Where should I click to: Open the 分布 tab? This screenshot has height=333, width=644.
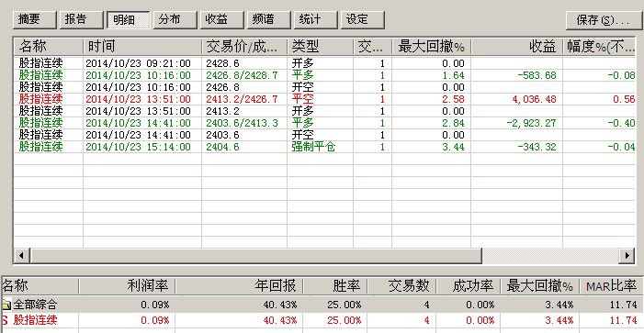175,19
